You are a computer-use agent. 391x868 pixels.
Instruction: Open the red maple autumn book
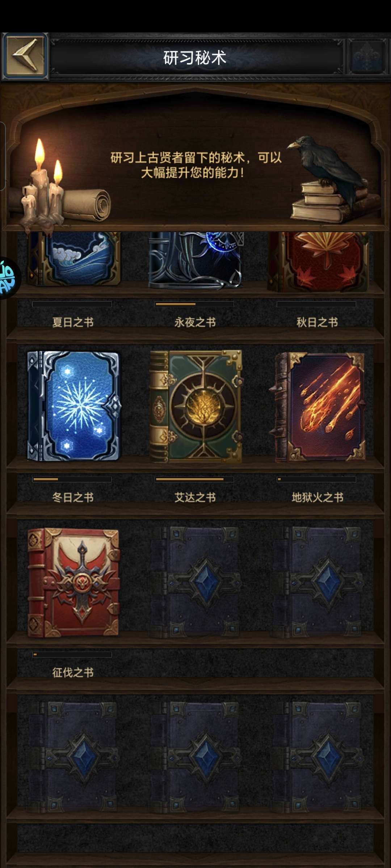point(318,262)
